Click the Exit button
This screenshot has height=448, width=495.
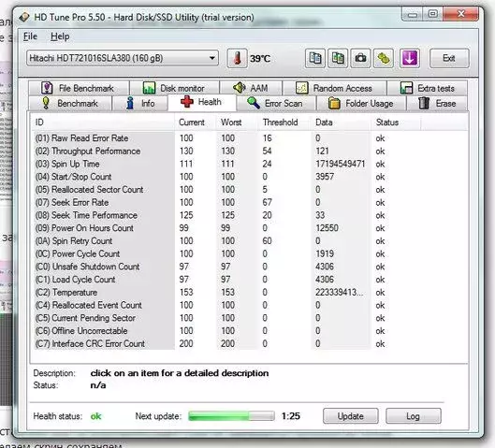point(449,58)
